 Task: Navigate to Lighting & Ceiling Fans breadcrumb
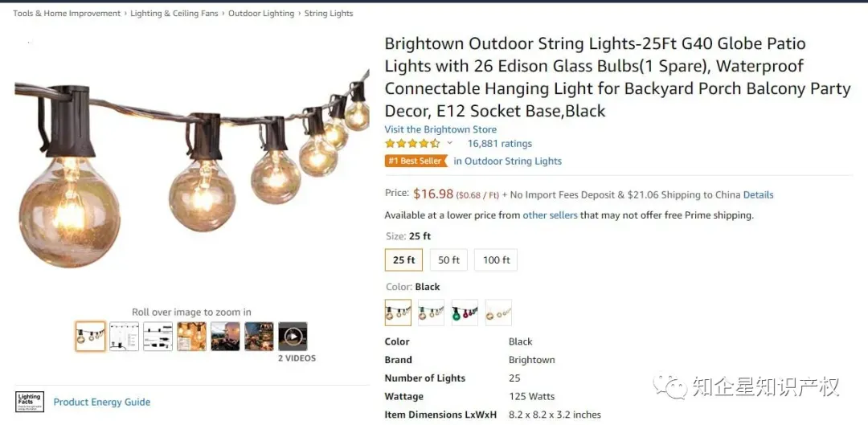(174, 14)
